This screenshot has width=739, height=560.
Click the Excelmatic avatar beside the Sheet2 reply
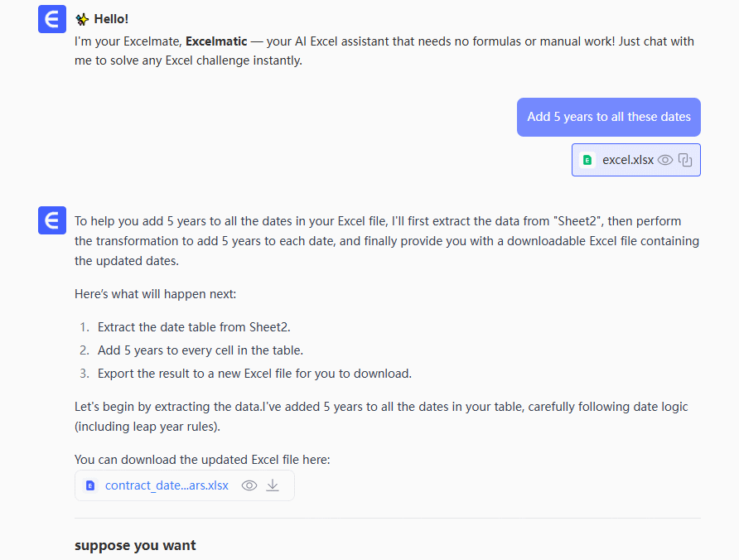click(x=52, y=221)
